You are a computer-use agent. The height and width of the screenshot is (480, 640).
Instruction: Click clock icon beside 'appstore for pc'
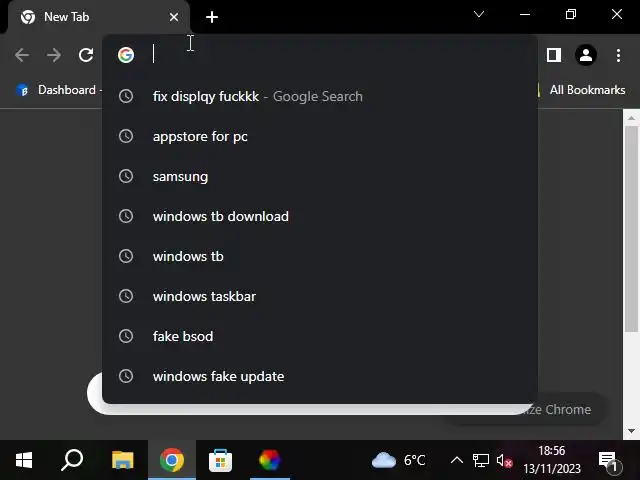pos(126,136)
